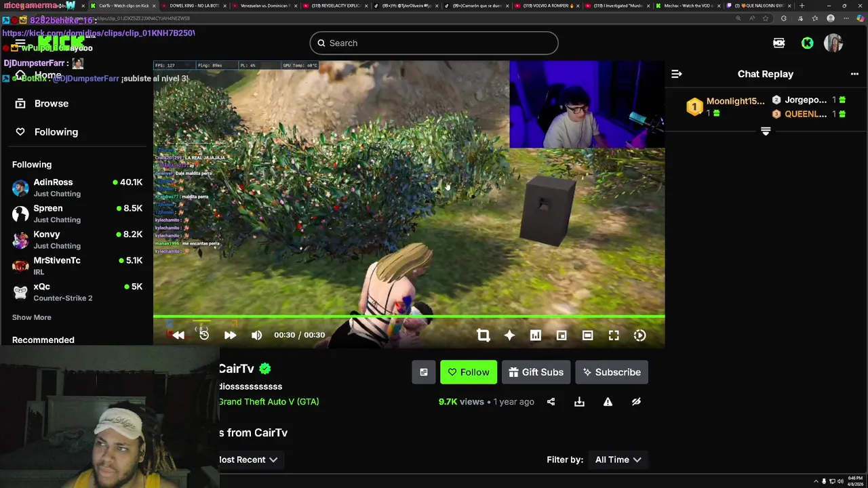Viewport: 868px width, 488px height.
Task: Skip forward with the fast-forward button
Action: click(x=230, y=335)
